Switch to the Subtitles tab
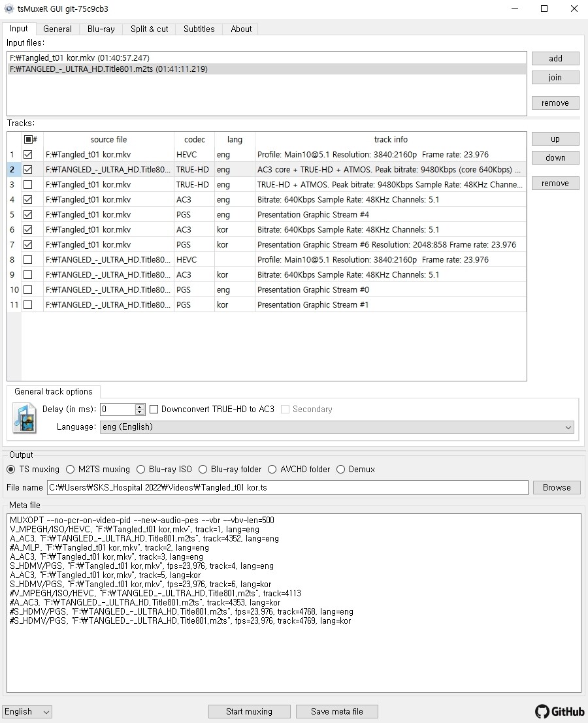 tap(199, 29)
